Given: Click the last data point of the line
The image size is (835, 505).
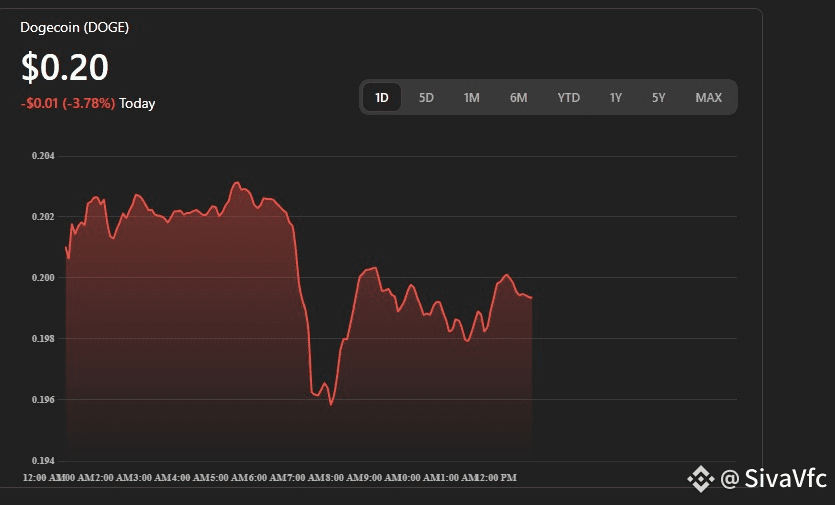Looking at the screenshot, I should [531, 298].
